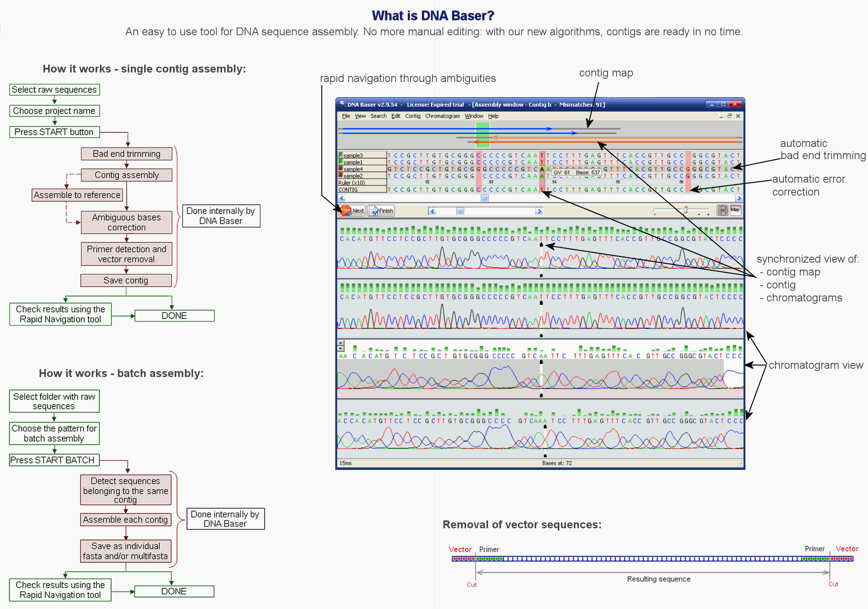This screenshot has height=609, width=868.
Task: Click left arrow of the toolbar scrollbar
Action: click(432, 211)
